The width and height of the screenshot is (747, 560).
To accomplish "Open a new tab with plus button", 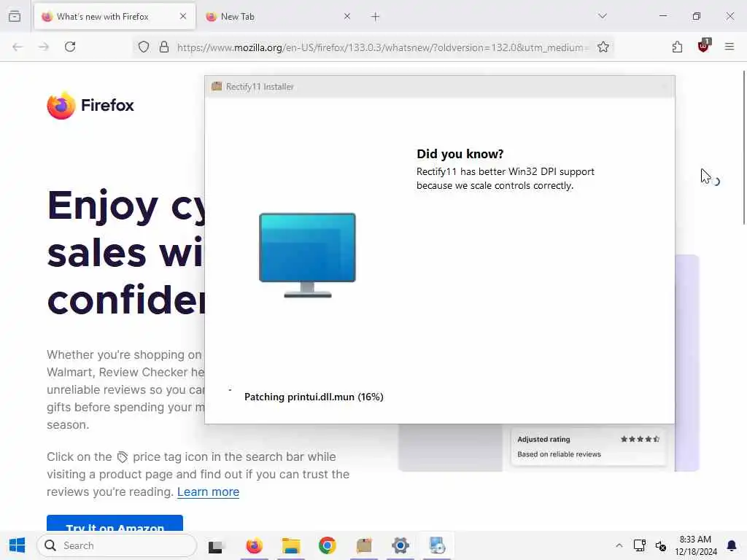I will [376, 17].
